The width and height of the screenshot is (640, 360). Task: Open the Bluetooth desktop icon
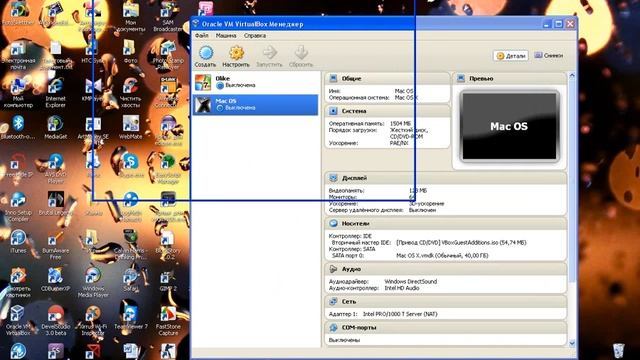tap(18, 128)
